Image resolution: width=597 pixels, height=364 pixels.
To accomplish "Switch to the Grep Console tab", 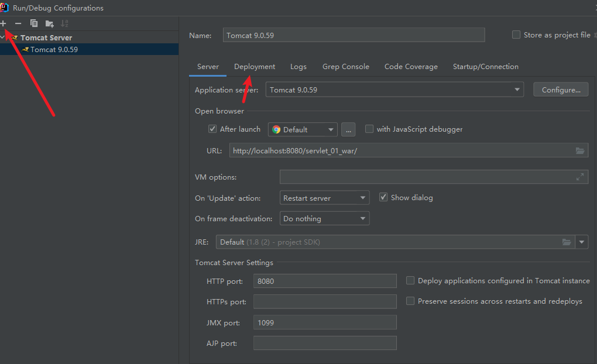I will tap(346, 67).
